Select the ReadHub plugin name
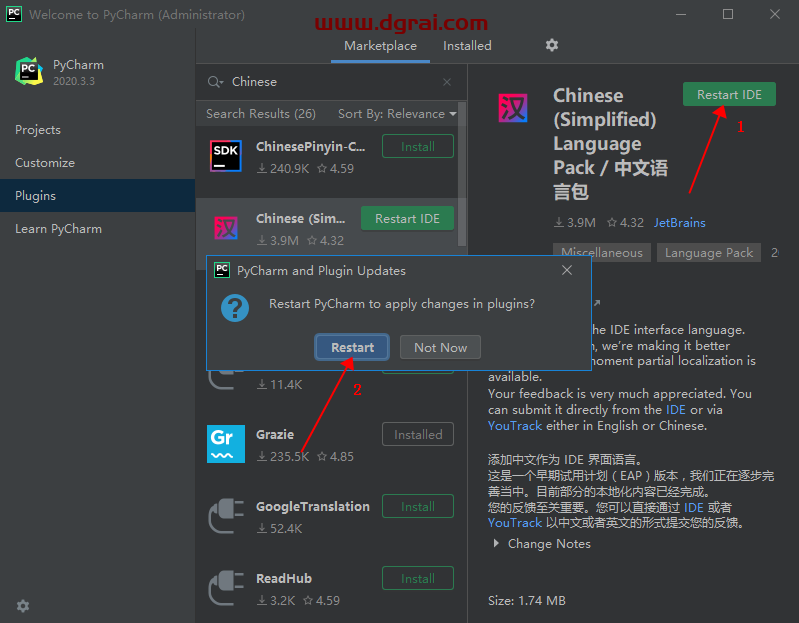This screenshot has width=799, height=623. pos(284,579)
